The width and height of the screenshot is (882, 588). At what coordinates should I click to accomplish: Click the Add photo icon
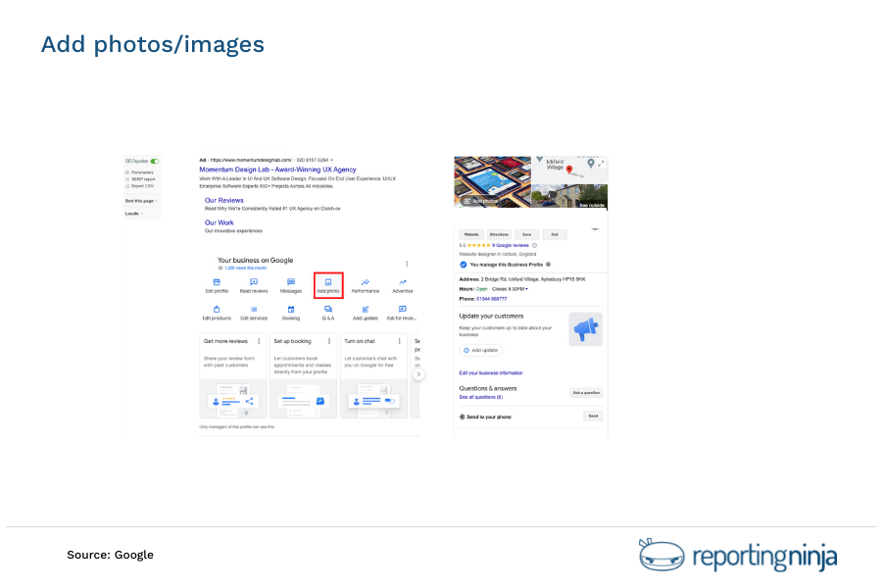(x=328, y=285)
